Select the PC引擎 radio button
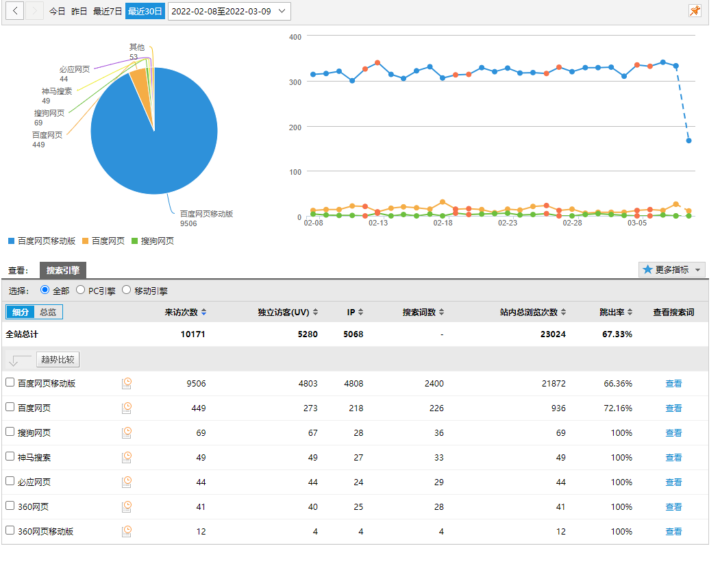 81,291
